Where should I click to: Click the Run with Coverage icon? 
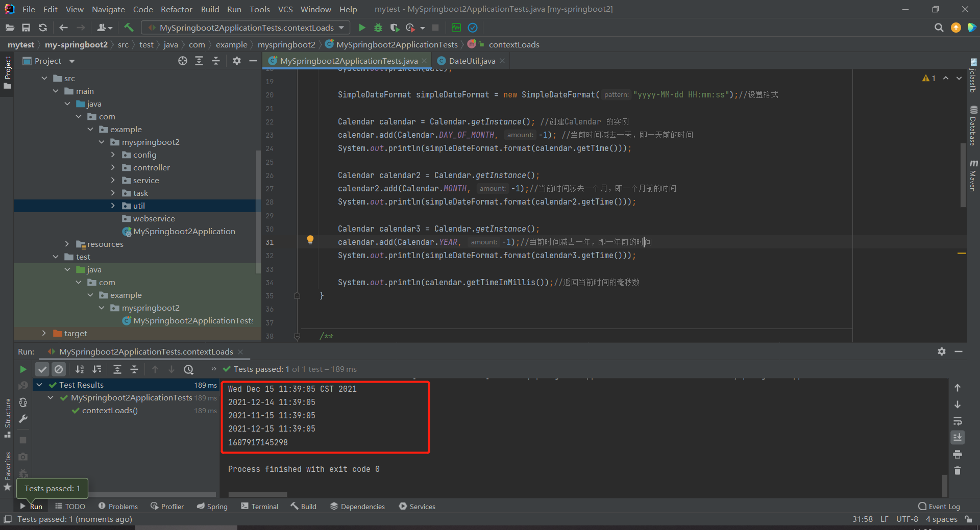(x=394, y=28)
